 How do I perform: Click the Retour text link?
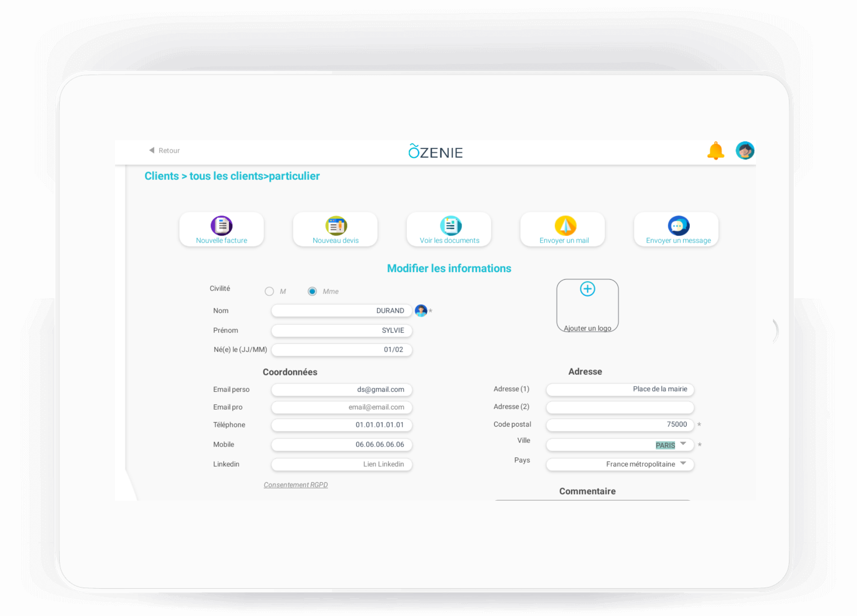(x=169, y=151)
